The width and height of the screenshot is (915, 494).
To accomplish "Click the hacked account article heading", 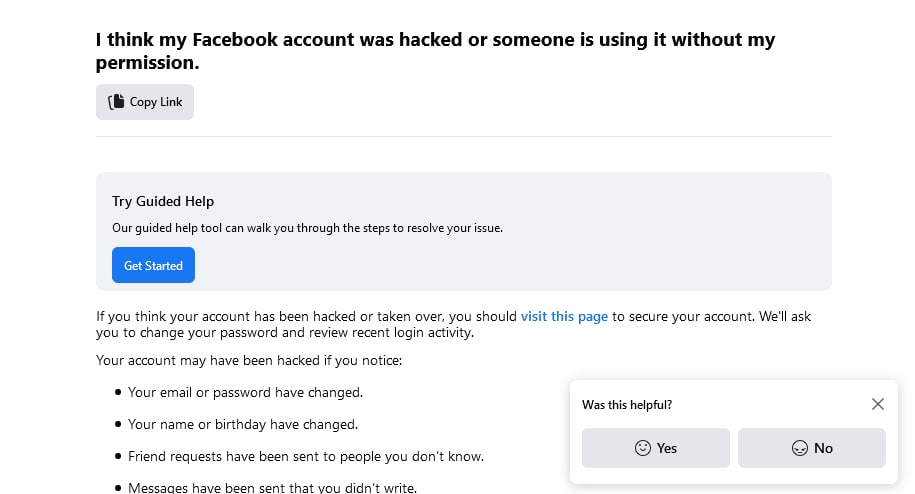I will coord(435,51).
